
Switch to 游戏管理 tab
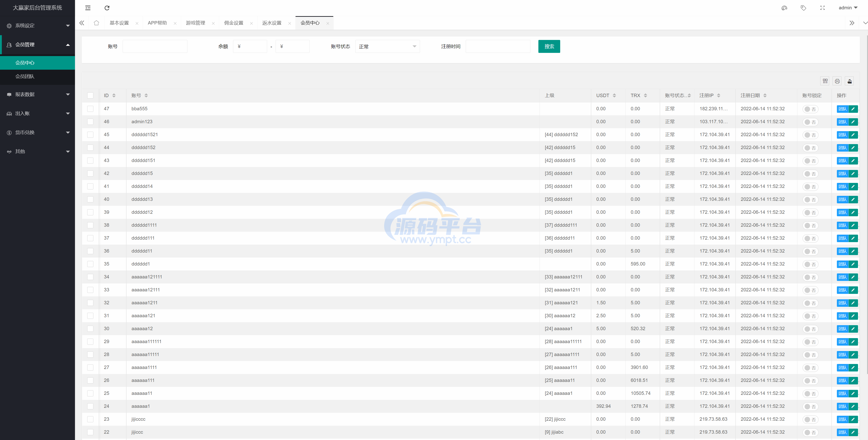point(195,23)
